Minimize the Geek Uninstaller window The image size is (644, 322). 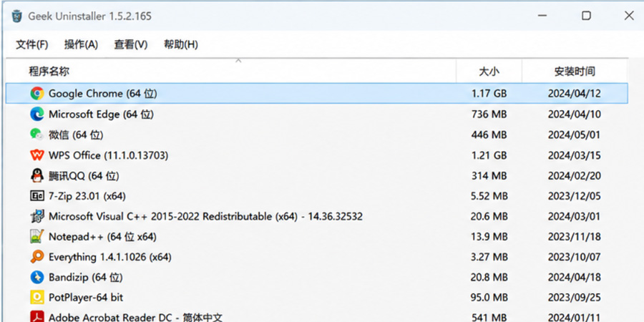coord(542,16)
